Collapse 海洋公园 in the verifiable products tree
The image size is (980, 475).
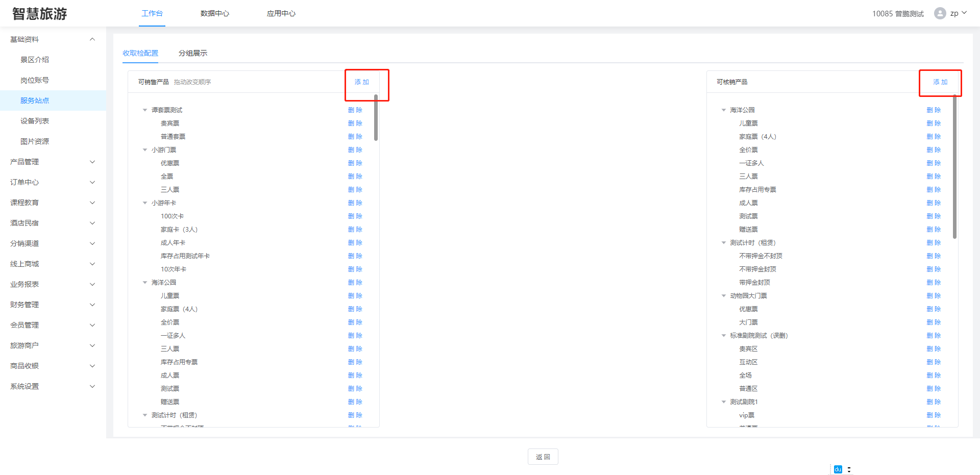[x=723, y=110]
